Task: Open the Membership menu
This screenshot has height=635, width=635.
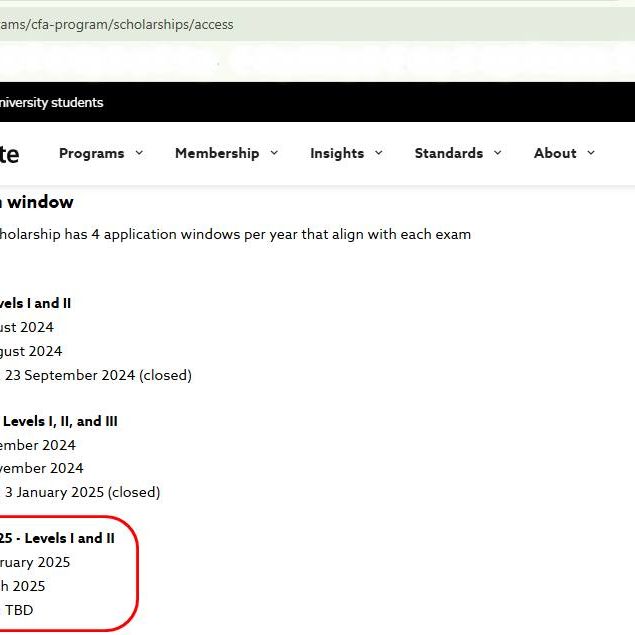Action: tap(216, 153)
